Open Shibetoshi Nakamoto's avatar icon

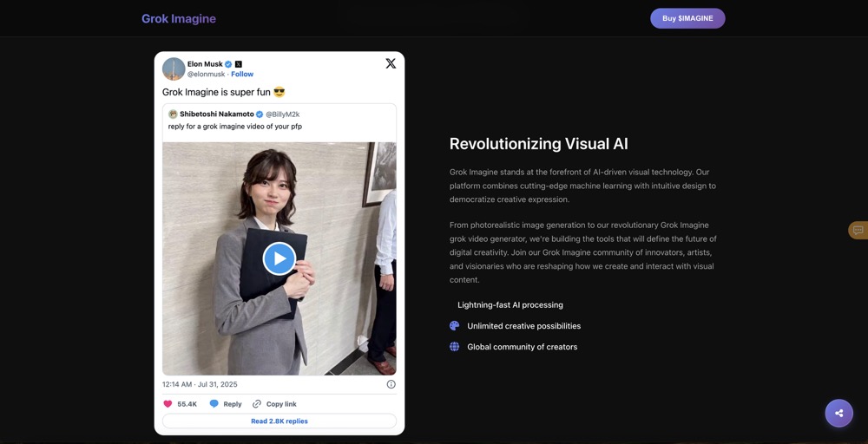[x=173, y=114]
